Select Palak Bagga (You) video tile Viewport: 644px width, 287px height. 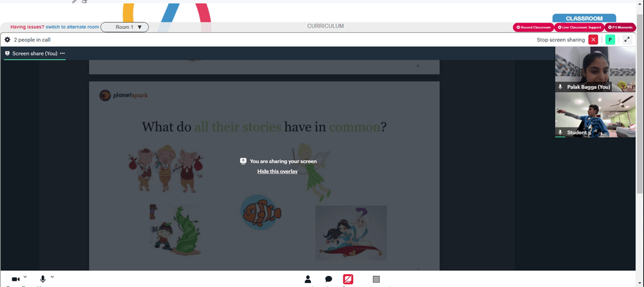tap(595, 69)
